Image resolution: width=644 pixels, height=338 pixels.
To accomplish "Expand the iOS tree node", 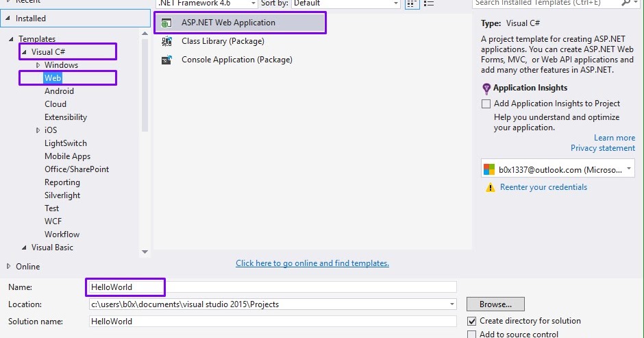I will click(x=38, y=130).
